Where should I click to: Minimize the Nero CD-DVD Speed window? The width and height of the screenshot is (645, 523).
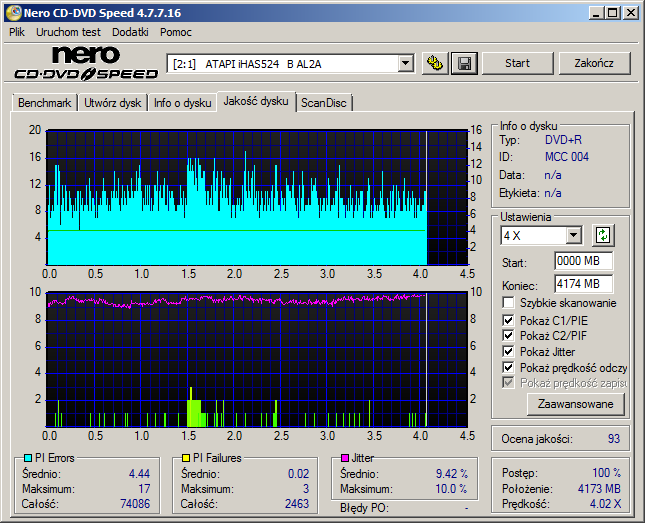tap(596, 13)
